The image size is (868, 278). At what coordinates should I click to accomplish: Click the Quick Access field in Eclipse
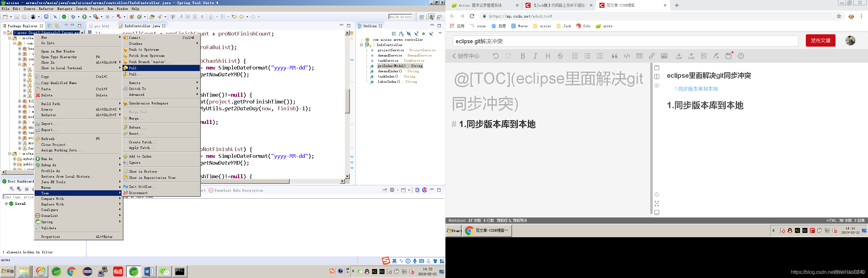[400, 16]
